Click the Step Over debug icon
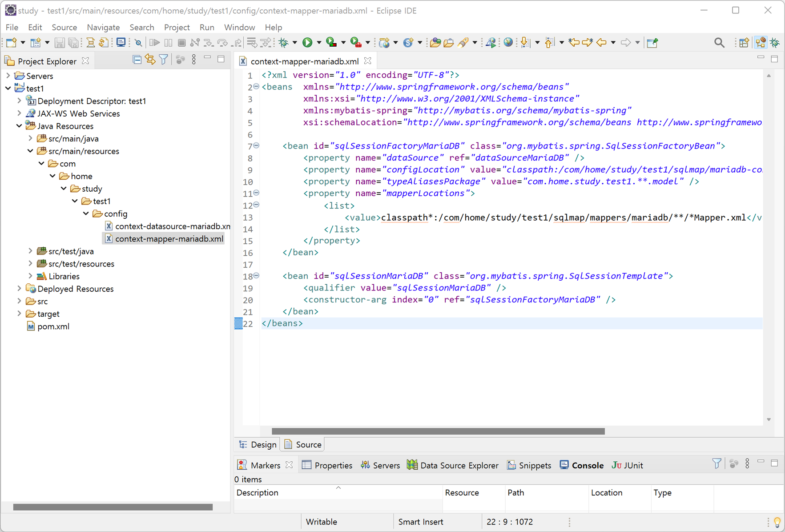Image resolution: width=785 pixels, height=532 pixels. [222, 43]
